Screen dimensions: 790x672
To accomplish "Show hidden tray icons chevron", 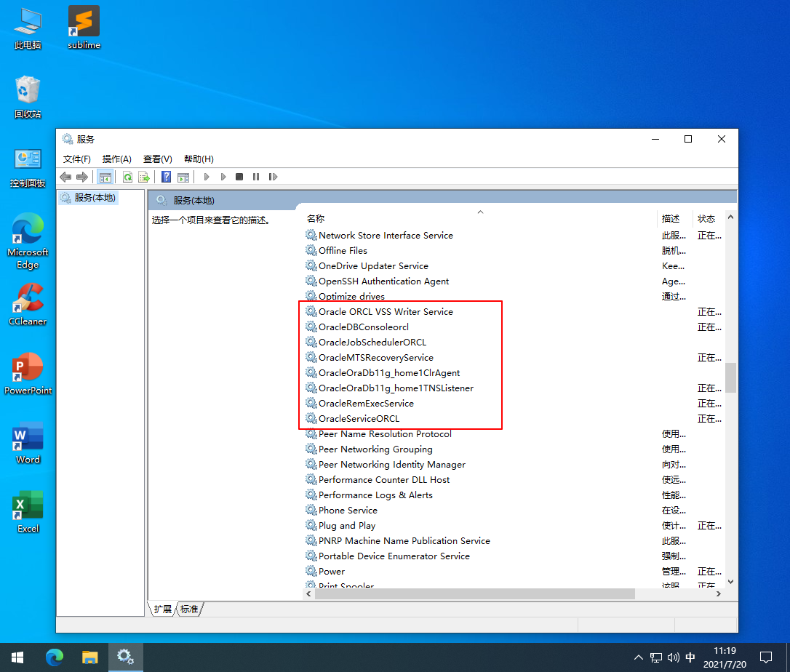I will [639, 657].
